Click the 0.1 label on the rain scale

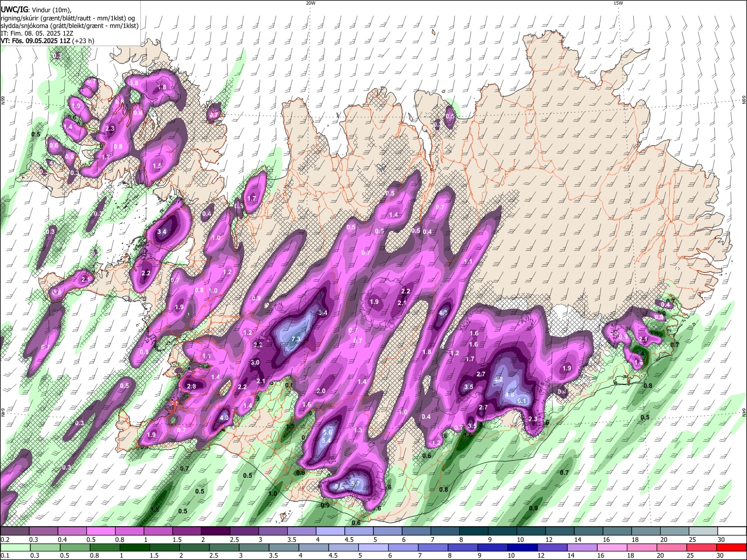pos(5,555)
